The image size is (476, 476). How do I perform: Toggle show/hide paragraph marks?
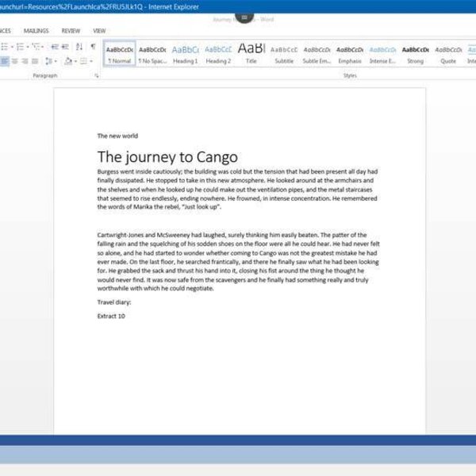click(x=93, y=47)
